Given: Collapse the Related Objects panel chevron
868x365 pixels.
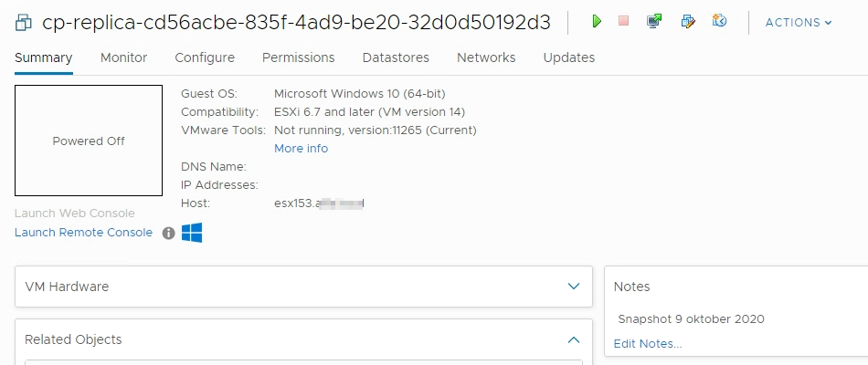Looking at the screenshot, I should [x=574, y=339].
